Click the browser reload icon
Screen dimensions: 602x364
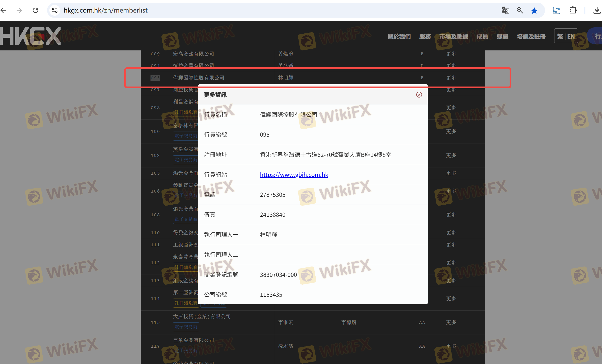(x=36, y=10)
